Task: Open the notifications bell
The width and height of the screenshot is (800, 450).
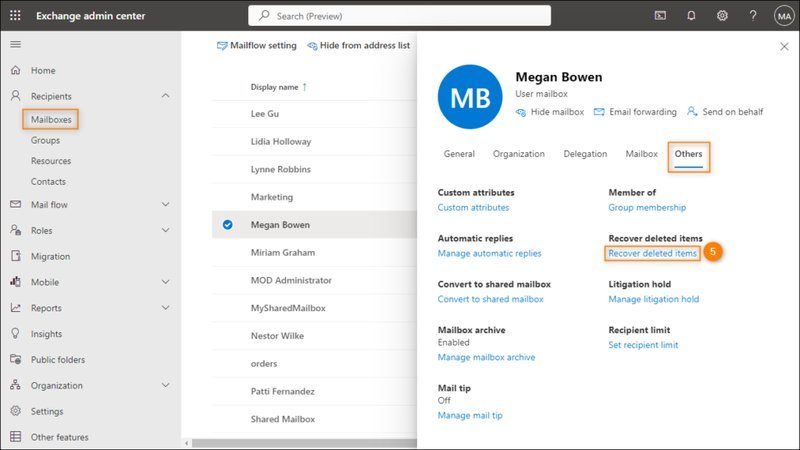Action: point(691,15)
